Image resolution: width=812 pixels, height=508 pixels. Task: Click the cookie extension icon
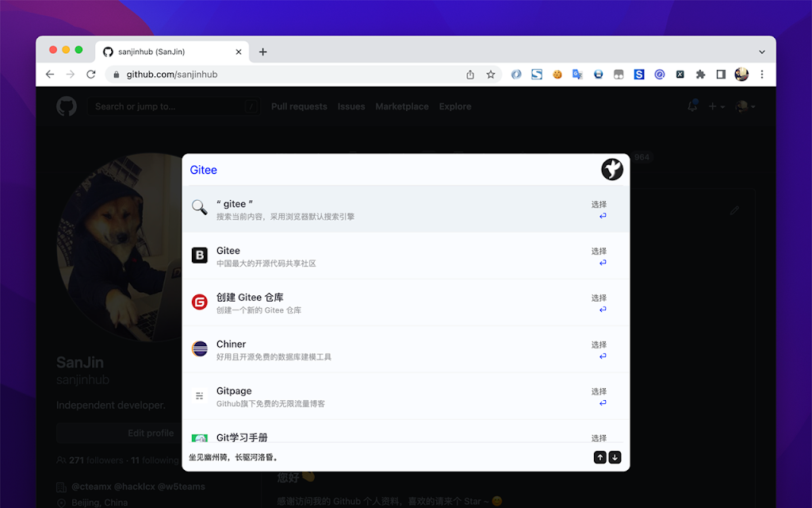pos(557,75)
